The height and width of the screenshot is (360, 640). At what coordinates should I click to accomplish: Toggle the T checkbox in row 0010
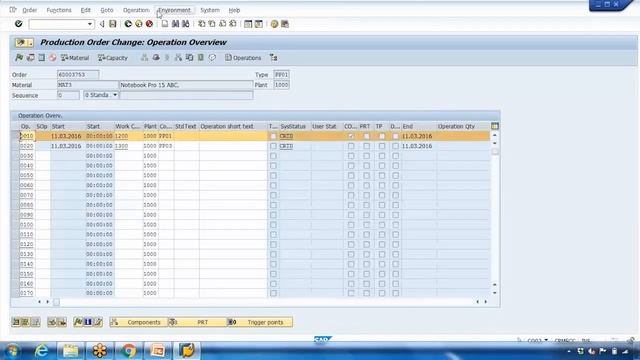click(273, 136)
